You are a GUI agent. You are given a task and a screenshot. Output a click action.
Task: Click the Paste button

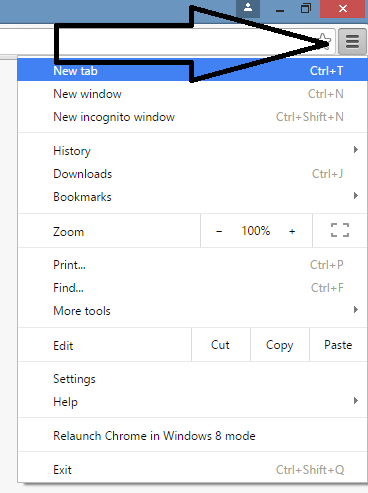(338, 345)
